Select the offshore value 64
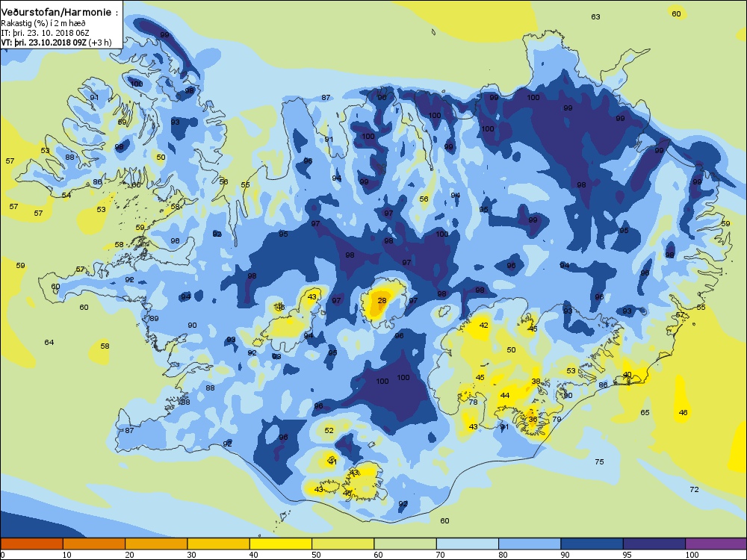The height and width of the screenshot is (560, 747). pyautogui.click(x=49, y=342)
